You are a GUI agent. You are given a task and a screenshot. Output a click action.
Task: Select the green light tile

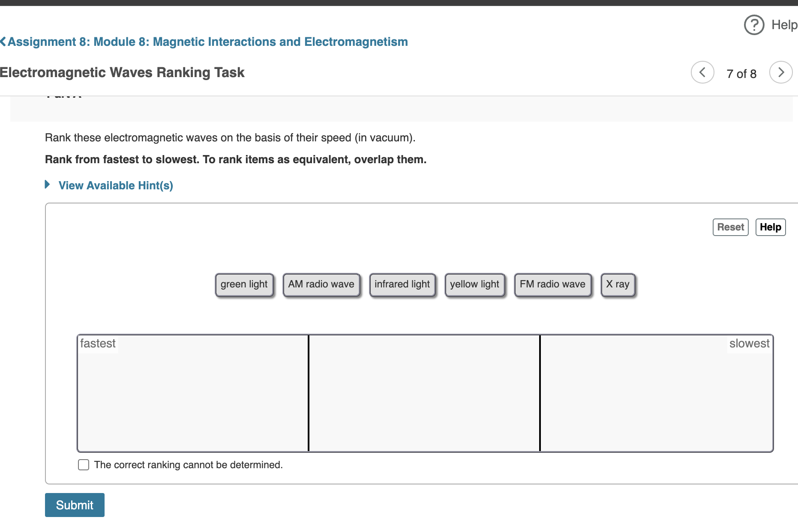tap(244, 284)
